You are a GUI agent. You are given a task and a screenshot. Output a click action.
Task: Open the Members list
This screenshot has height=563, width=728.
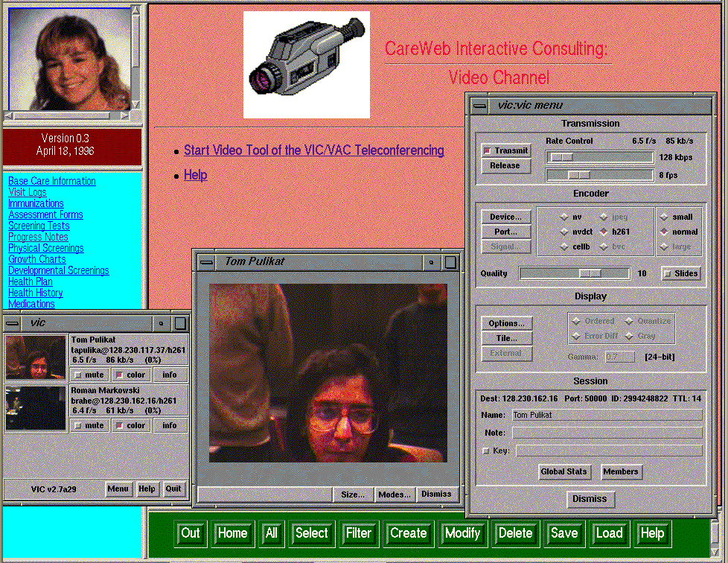[621, 472]
